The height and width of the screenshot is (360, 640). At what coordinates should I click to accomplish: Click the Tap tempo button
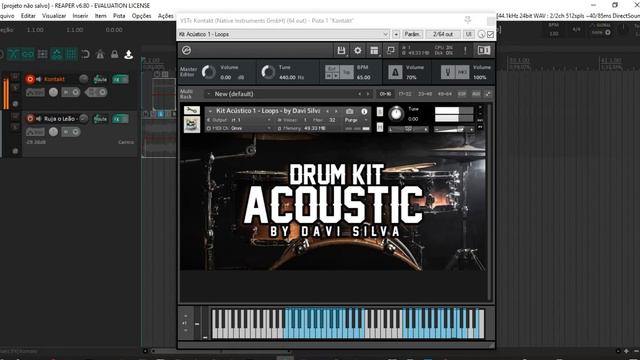pos(347,72)
